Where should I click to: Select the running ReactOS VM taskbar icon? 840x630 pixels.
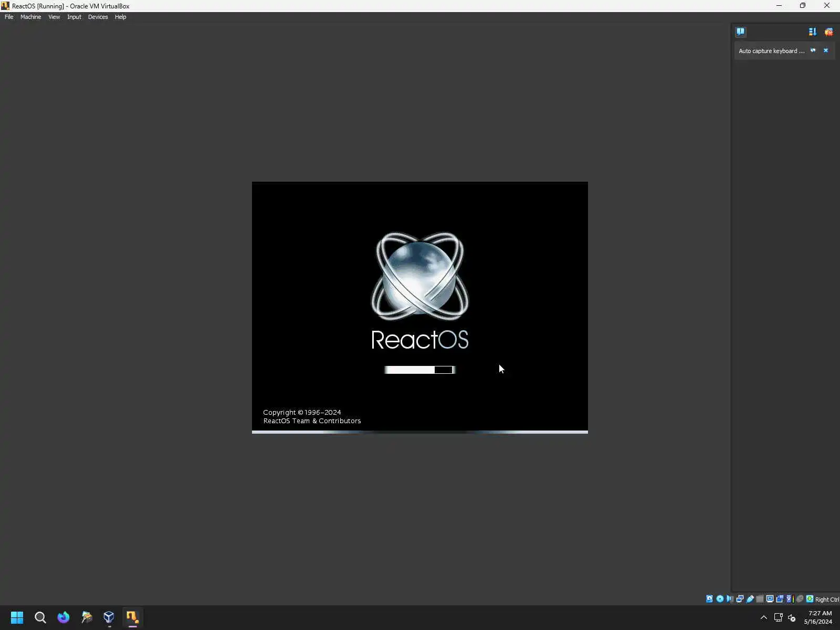tap(132, 617)
